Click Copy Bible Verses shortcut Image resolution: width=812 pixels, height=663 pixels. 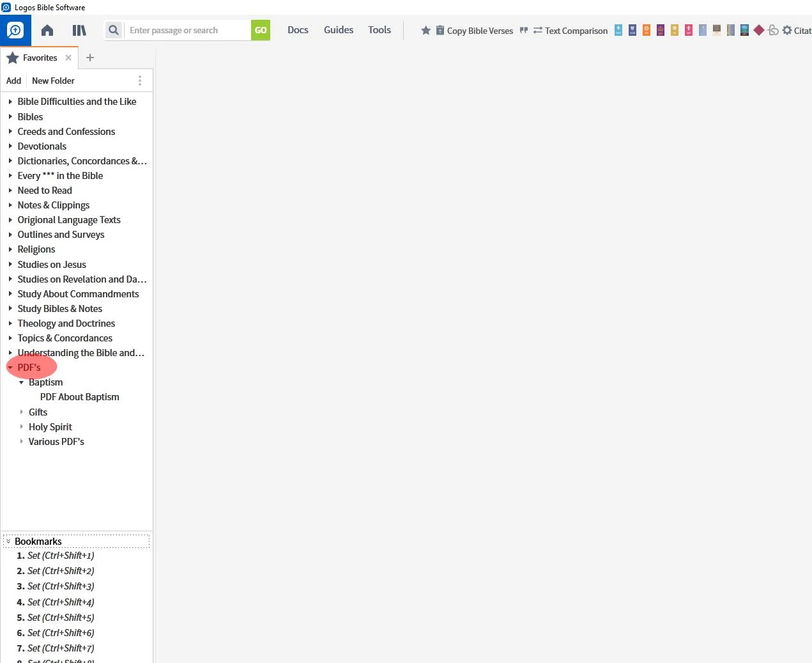point(474,31)
